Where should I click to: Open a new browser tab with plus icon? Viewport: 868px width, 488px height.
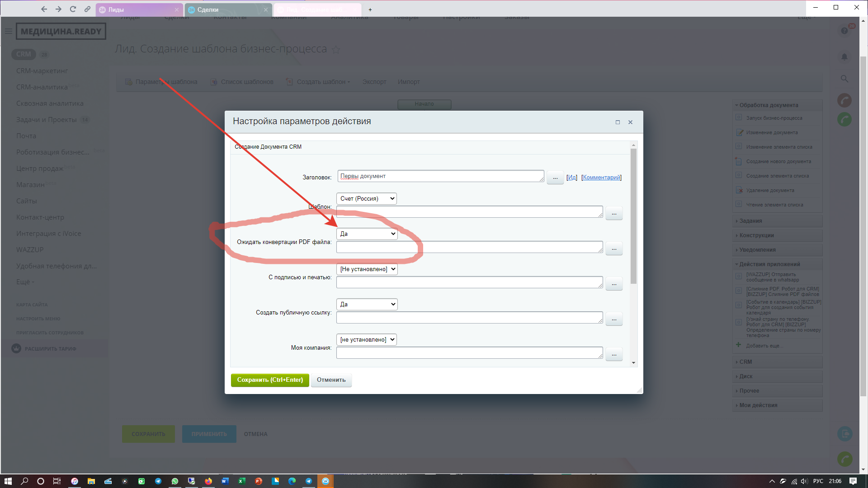[370, 9]
